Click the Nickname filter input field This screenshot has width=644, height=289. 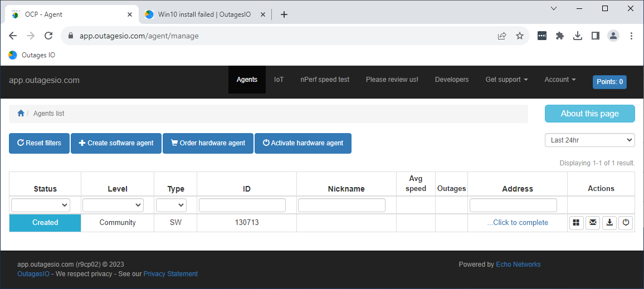pyautogui.click(x=341, y=205)
